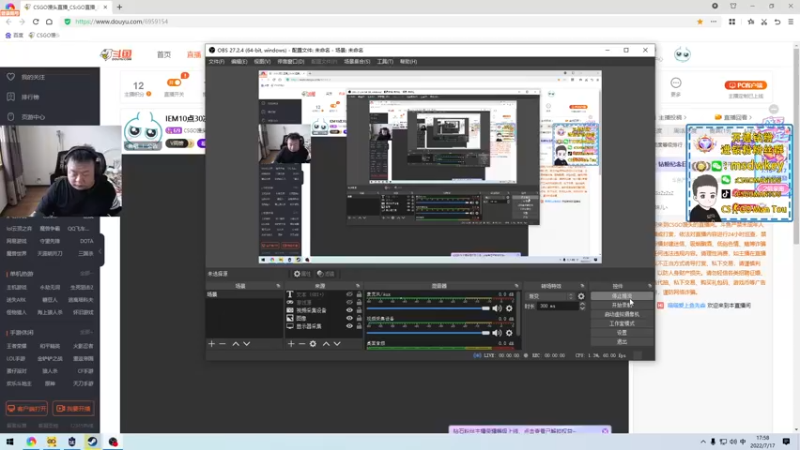Lock the display capture source
Image resolution: width=800 pixels, height=450 pixels.
click(x=359, y=326)
